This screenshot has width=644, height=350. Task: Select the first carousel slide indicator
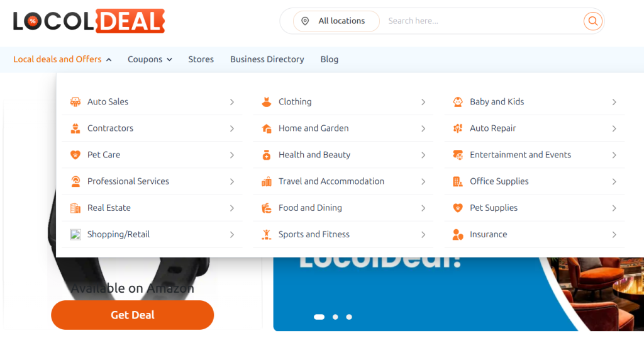pos(319,317)
